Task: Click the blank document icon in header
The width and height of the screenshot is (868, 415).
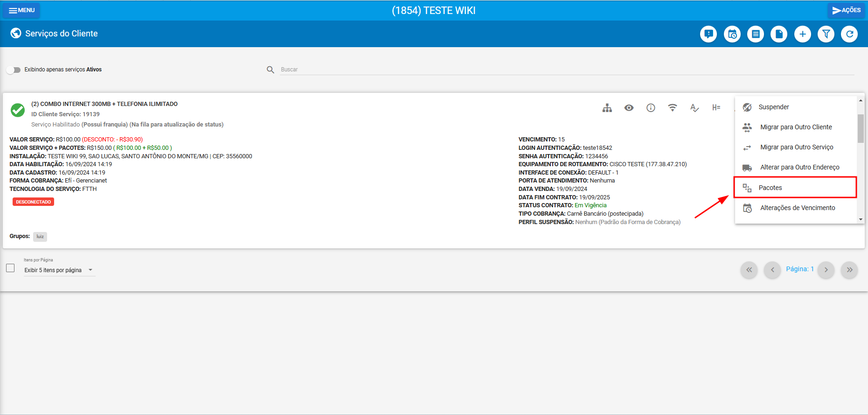Action: tap(779, 34)
